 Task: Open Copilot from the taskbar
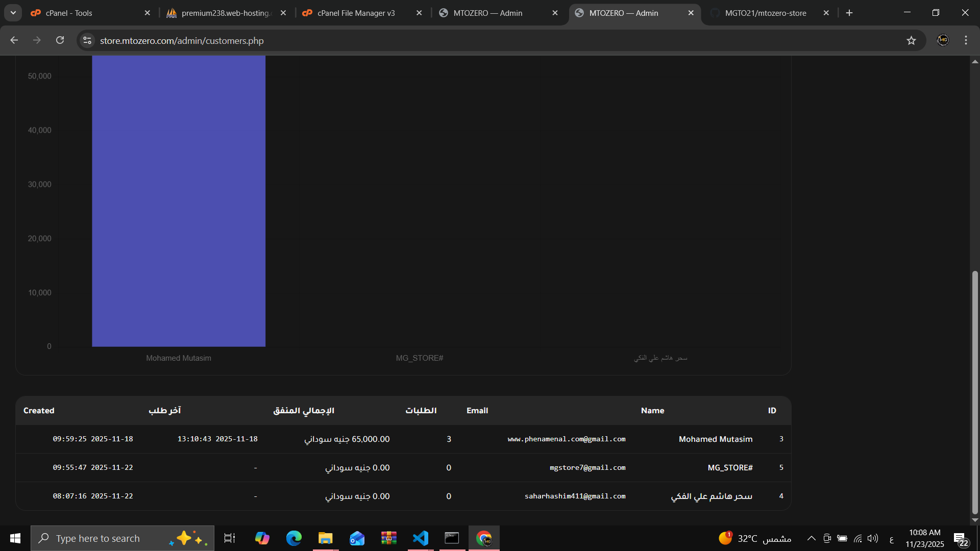point(262,538)
